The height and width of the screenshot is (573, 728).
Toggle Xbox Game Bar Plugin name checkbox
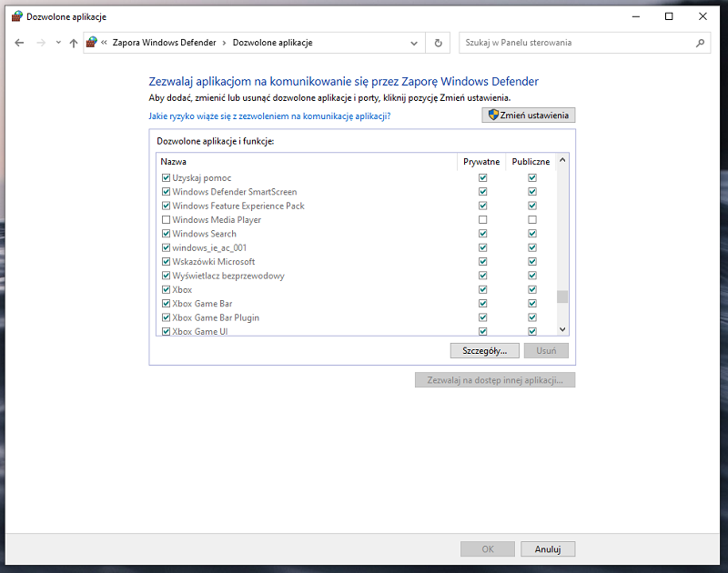[x=166, y=317]
